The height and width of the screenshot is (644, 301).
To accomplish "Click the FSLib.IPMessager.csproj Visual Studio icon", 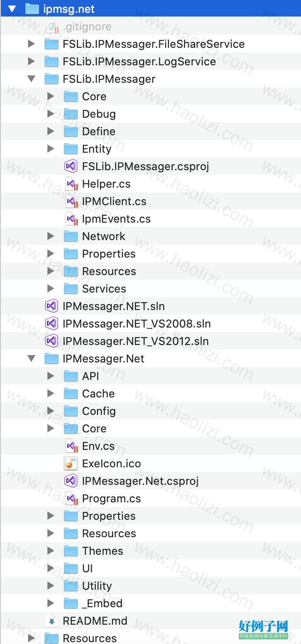I will [x=70, y=166].
